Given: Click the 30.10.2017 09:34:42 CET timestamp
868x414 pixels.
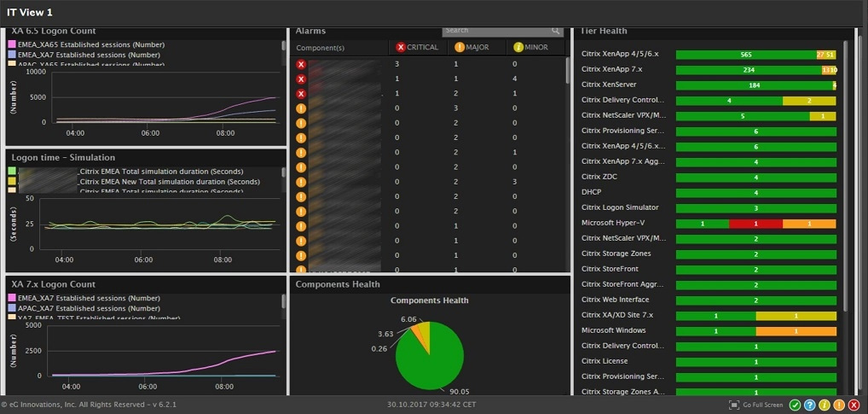Looking at the screenshot, I should coord(431,405).
